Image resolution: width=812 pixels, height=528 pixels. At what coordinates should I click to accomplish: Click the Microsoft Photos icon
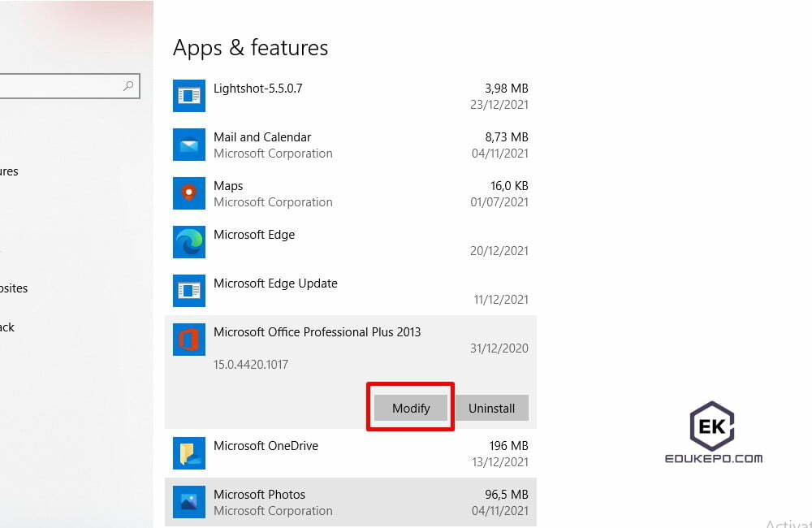[x=189, y=502]
